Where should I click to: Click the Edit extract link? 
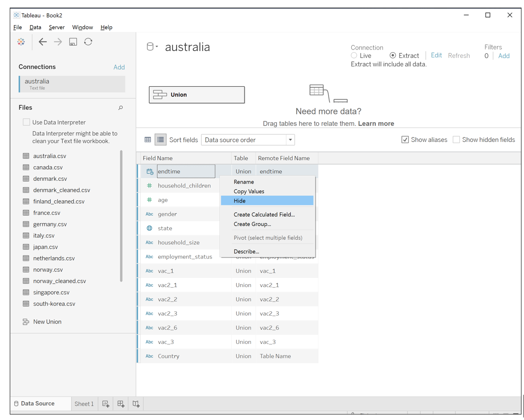(x=436, y=56)
